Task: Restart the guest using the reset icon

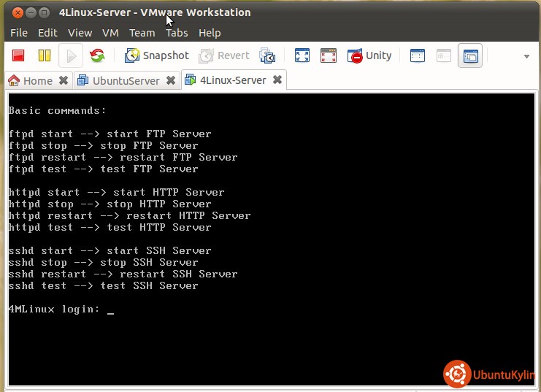Action: click(x=97, y=55)
